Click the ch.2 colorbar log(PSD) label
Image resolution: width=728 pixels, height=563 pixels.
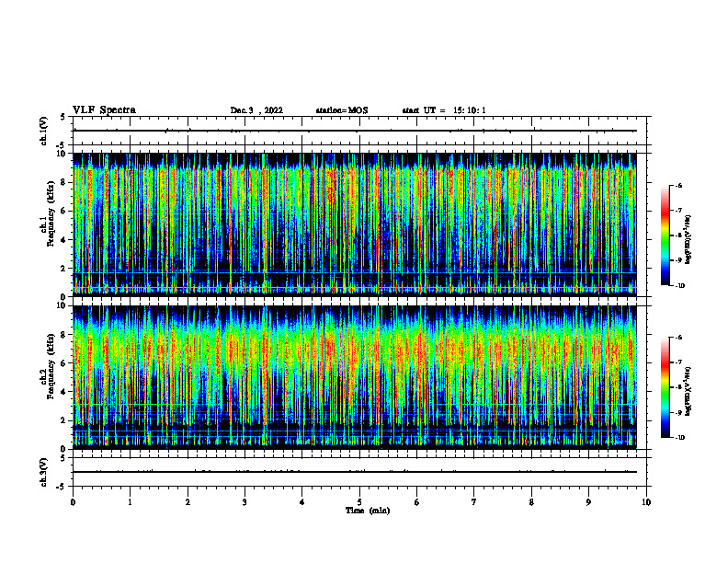[x=688, y=391]
